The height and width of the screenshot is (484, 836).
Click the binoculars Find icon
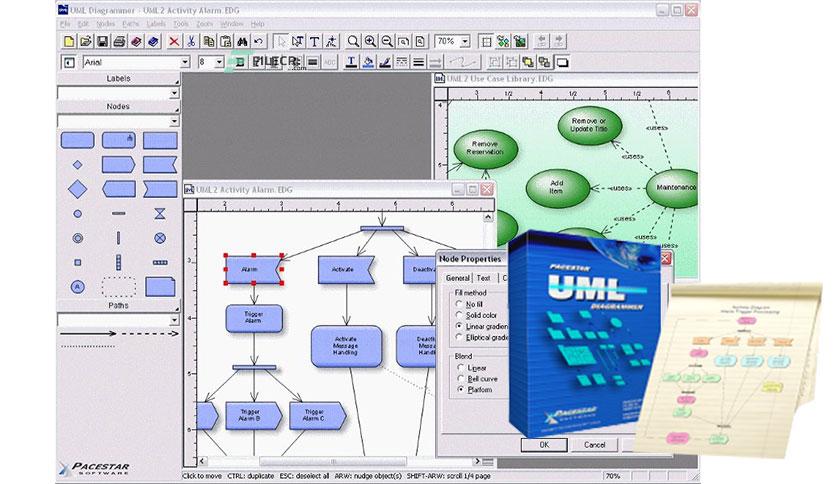click(242, 42)
